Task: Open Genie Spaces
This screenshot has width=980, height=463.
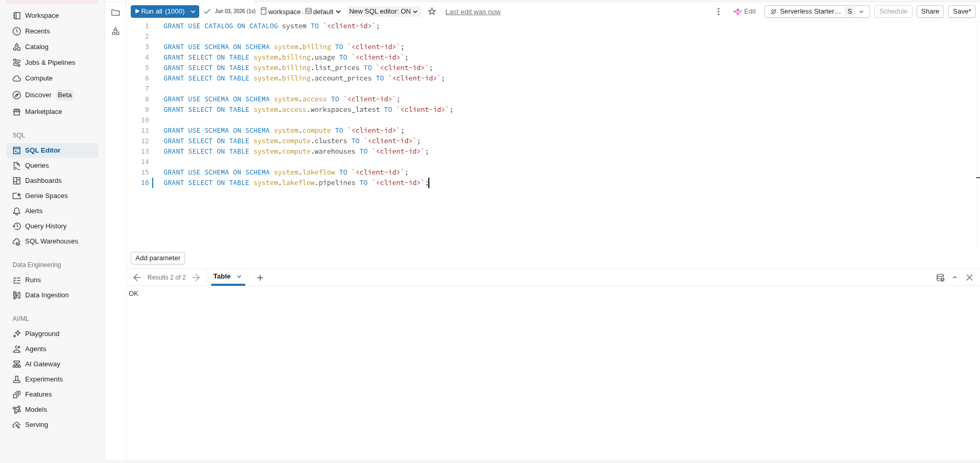Action: pos(52,196)
